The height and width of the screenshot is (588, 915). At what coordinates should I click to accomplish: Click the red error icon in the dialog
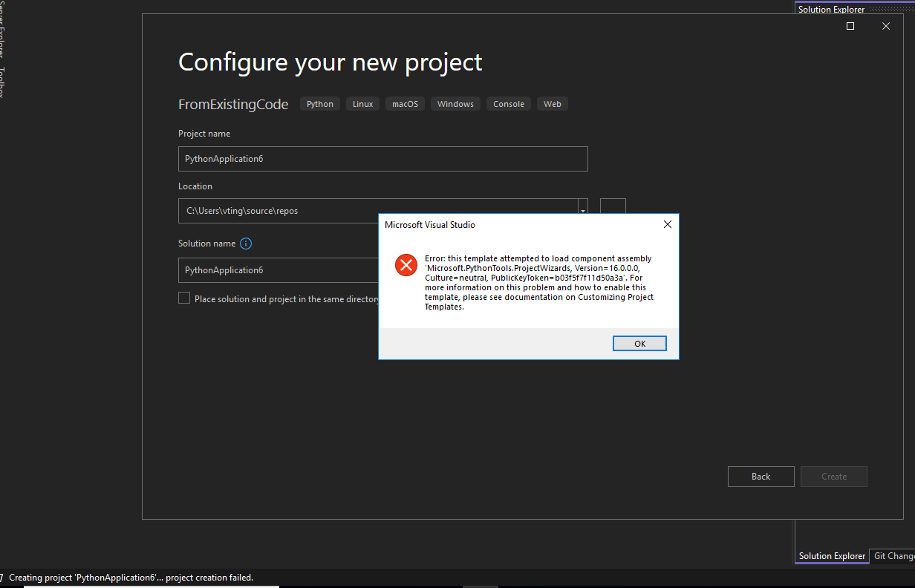coord(406,265)
